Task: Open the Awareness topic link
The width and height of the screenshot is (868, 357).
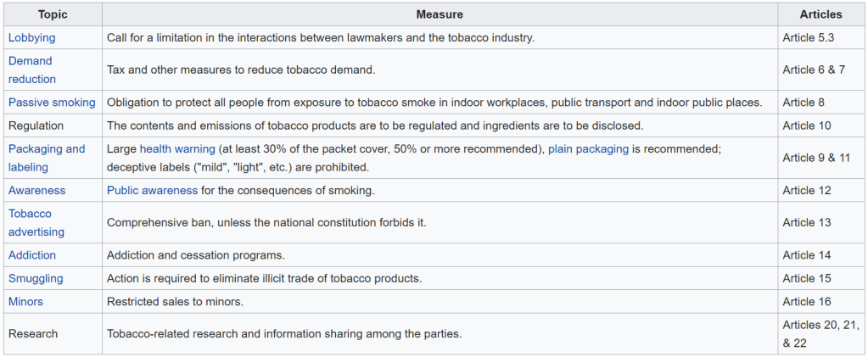Action: click(36, 191)
